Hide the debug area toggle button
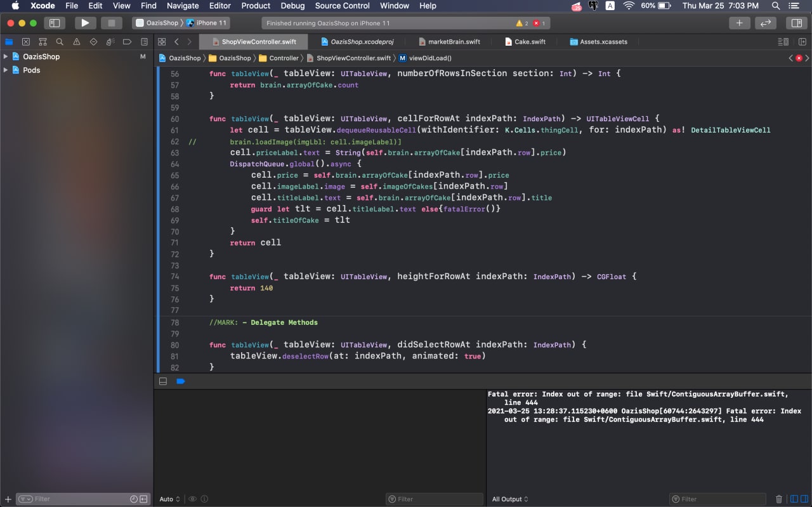This screenshot has width=812, height=507. (x=163, y=381)
